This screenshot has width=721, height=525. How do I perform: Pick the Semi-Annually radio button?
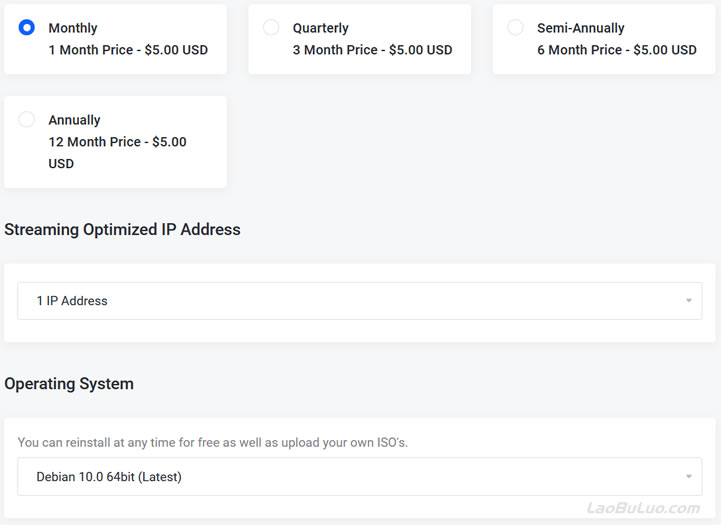[515, 28]
